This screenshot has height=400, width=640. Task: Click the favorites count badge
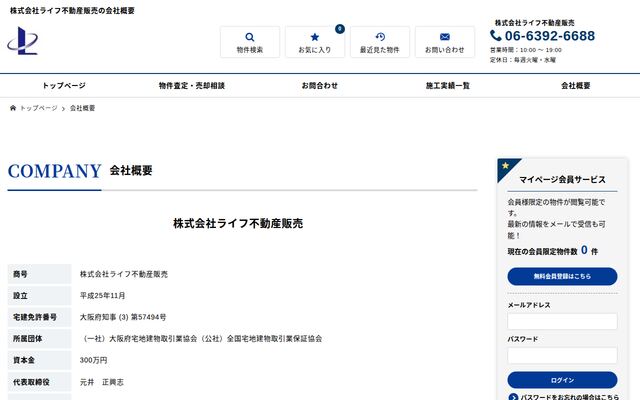340,29
